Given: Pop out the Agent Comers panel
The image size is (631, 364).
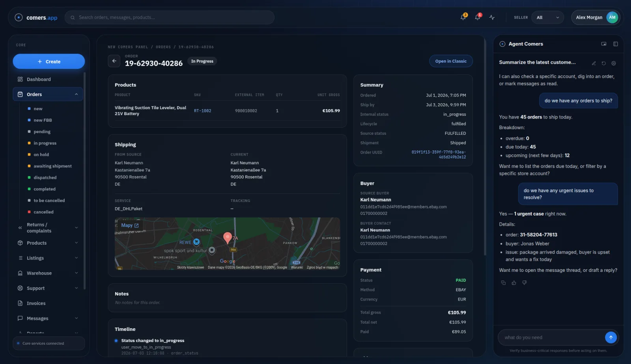Looking at the screenshot, I should coord(604,44).
